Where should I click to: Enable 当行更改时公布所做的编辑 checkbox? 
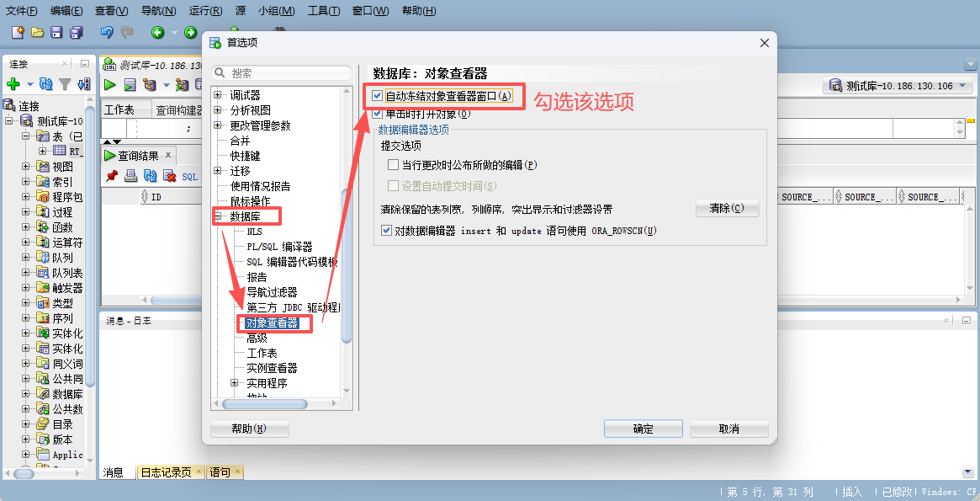coord(393,165)
